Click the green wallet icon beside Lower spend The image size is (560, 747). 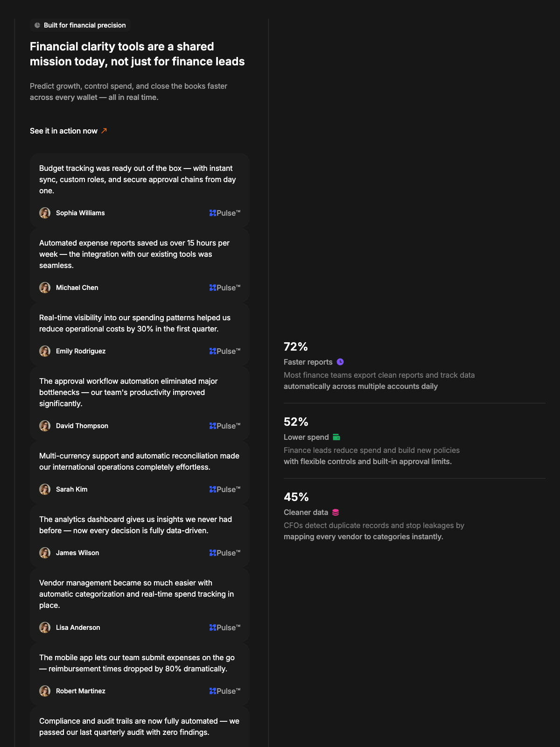point(336,437)
